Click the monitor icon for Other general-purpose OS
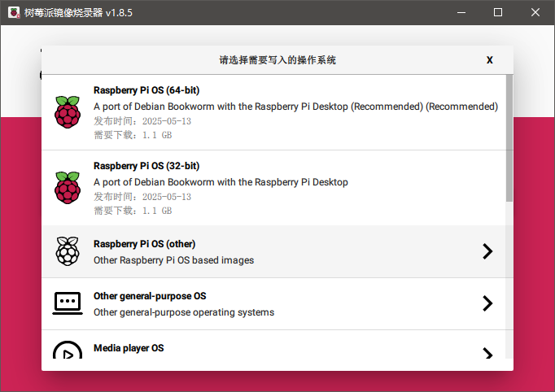 68,303
